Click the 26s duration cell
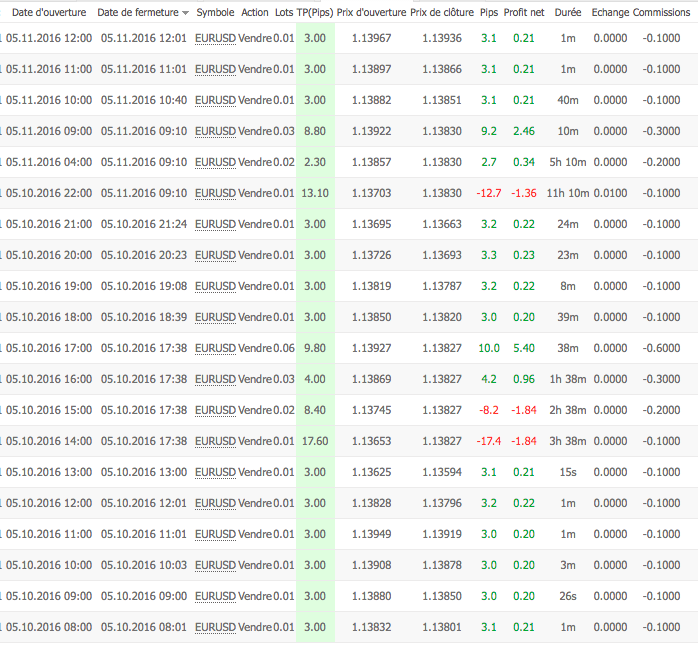This screenshot has height=648, width=698. coord(568,596)
